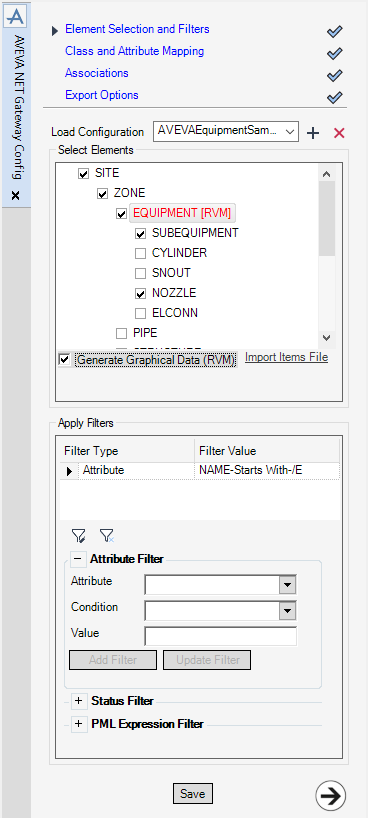Click the element tree scrollbar thumb
The width and height of the screenshot is (368, 818).
point(327,219)
